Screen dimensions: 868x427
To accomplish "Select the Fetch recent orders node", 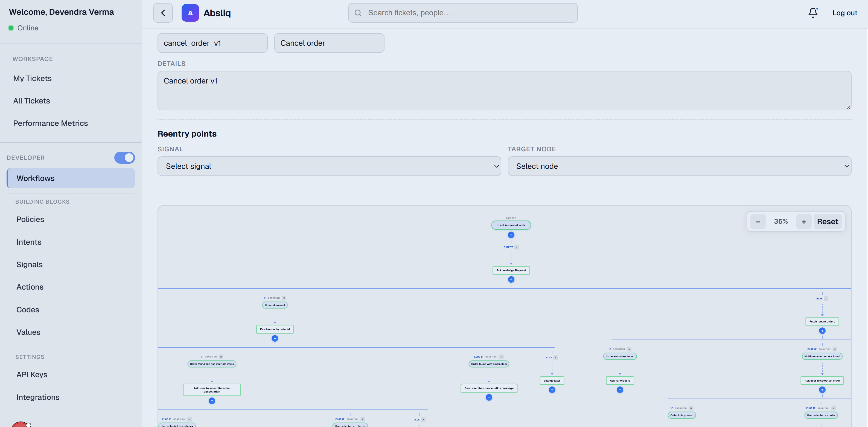I will (822, 321).
